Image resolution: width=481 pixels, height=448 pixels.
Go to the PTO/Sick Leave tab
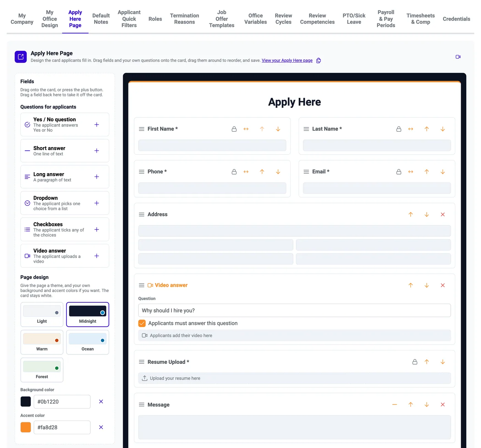point(354,19)
